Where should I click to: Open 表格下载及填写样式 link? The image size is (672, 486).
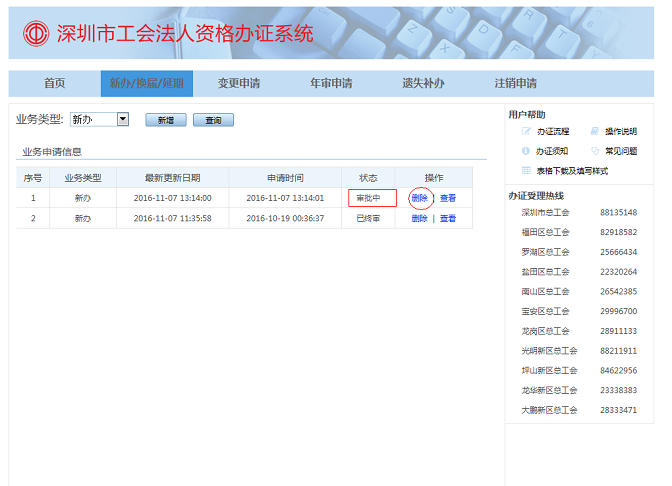(x=572, y=171)
